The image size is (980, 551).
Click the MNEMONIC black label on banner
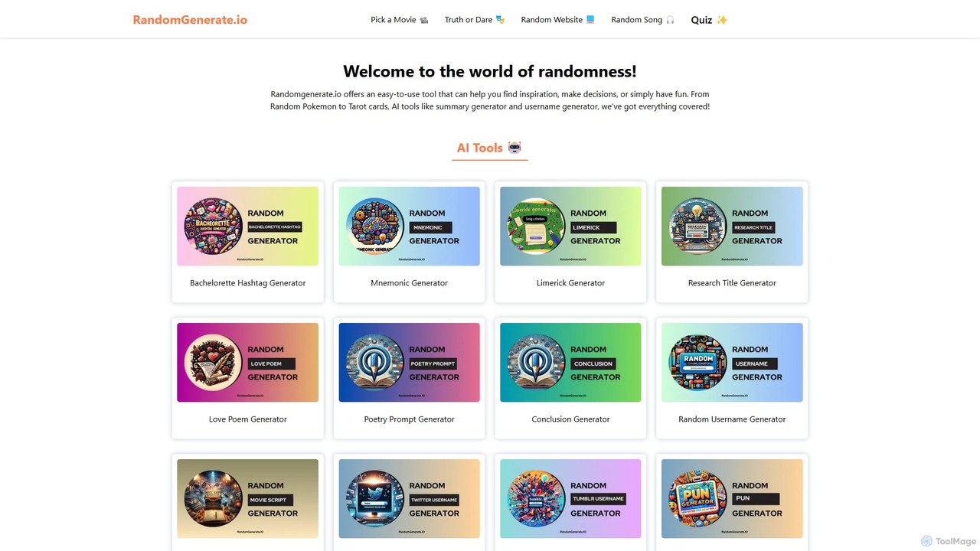(x=431, y=227)
